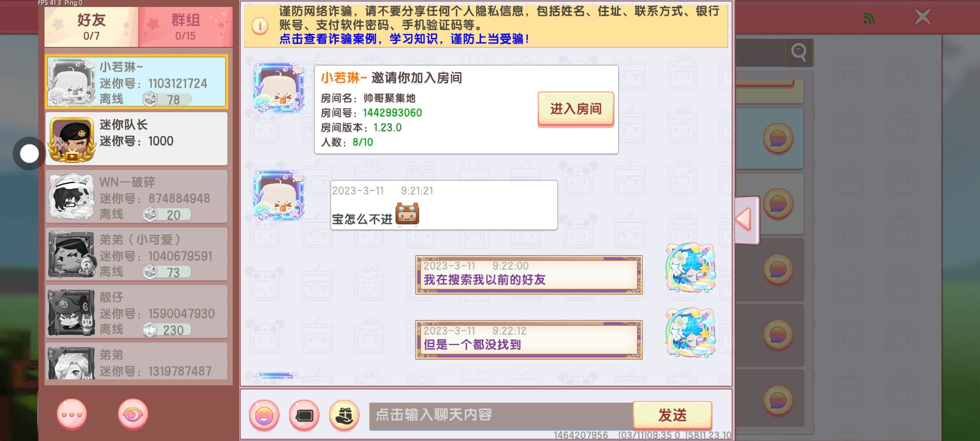Toggle the pink eye visibility button
The height and width of the screenshot is (441, 980).
pyautogui.click(x=133, y=414)
